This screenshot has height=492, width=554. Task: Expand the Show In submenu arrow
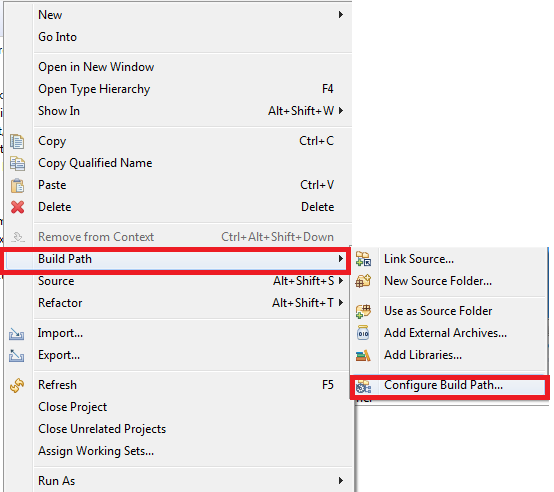point(341,111)
